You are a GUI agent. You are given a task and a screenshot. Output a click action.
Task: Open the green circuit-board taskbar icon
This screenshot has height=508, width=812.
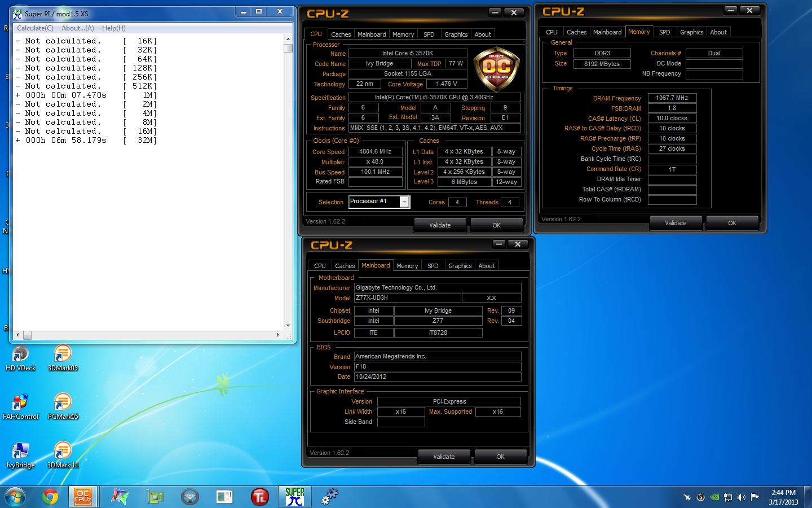[155, 497]
